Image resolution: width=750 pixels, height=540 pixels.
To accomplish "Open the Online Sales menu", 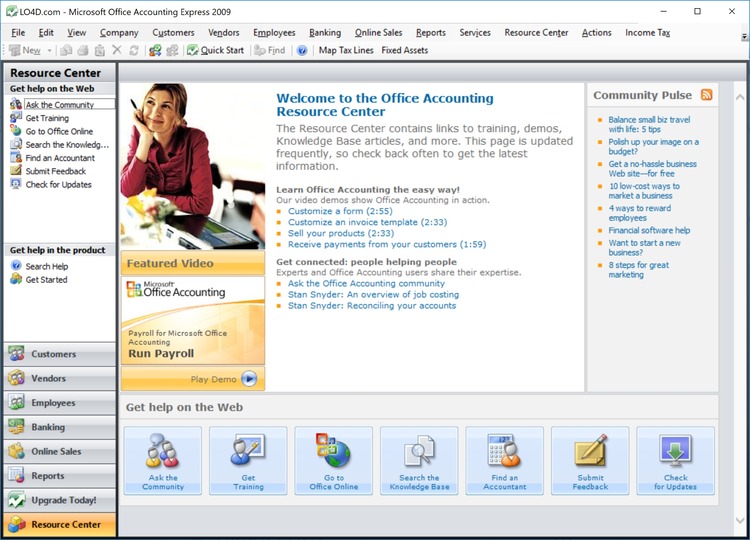I will tap(378, 33).
